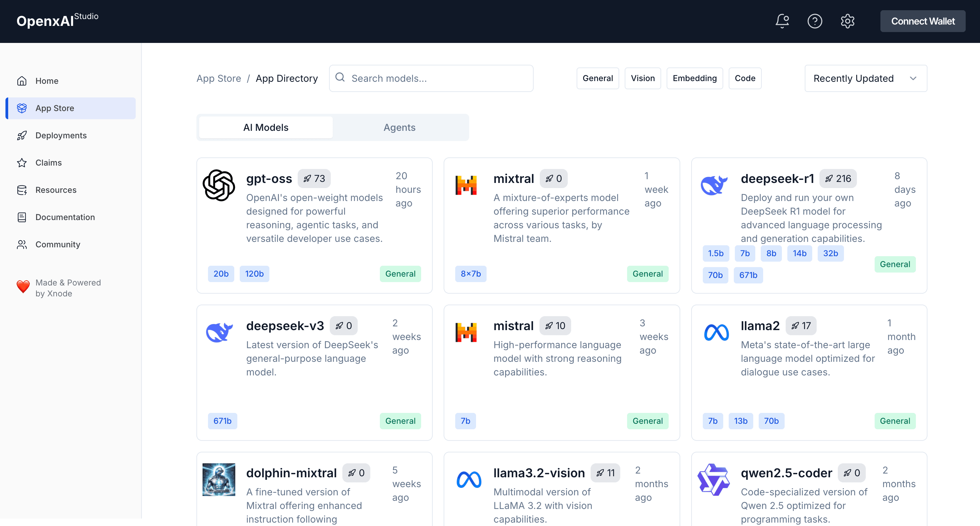Toggle the Vision category filter
The image size is (980, 526).
pyautogui.click(x=642, y=78)
